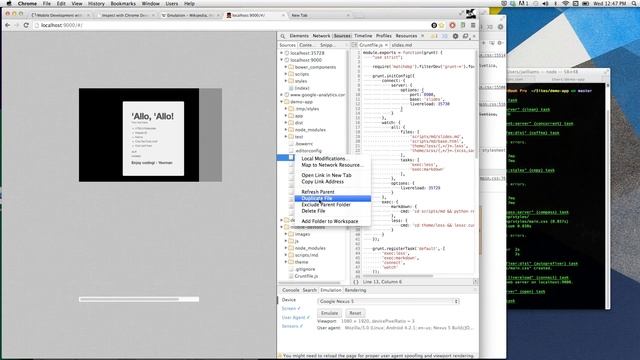Open the Console drawer tab

coord(291,290)
